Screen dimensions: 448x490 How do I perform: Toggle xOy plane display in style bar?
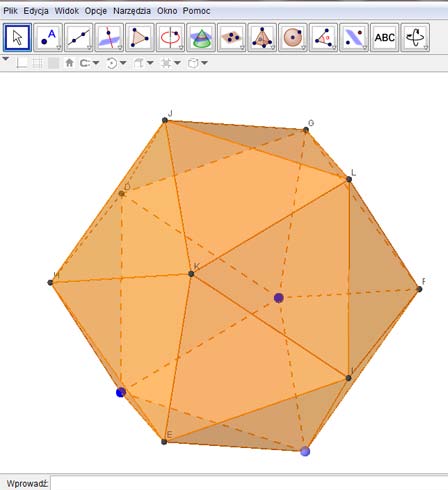[x=53, y=63]
